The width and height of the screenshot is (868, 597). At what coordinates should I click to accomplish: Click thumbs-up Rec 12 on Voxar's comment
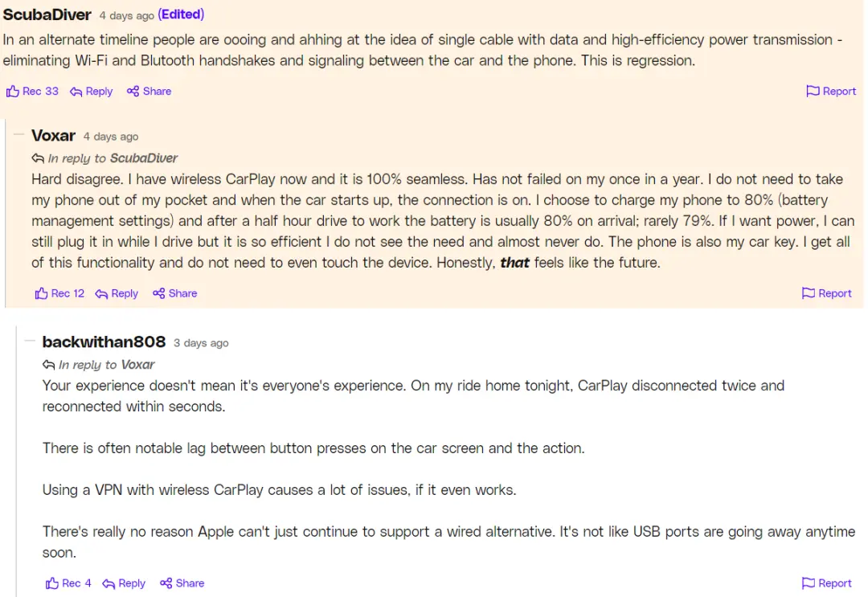click(60, 294)
